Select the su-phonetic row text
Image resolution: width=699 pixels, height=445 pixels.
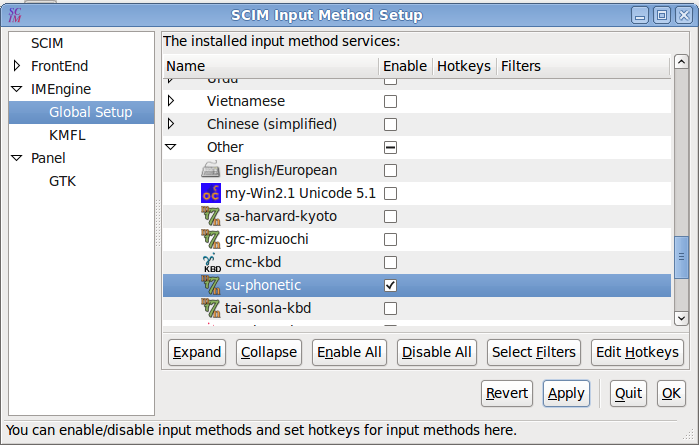click(x=263, y=285)
